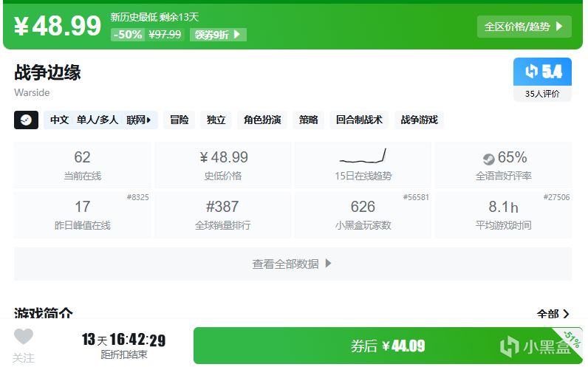Click the #27506 rank label
Screen dimensions: 588x367
tap(556, 197)
